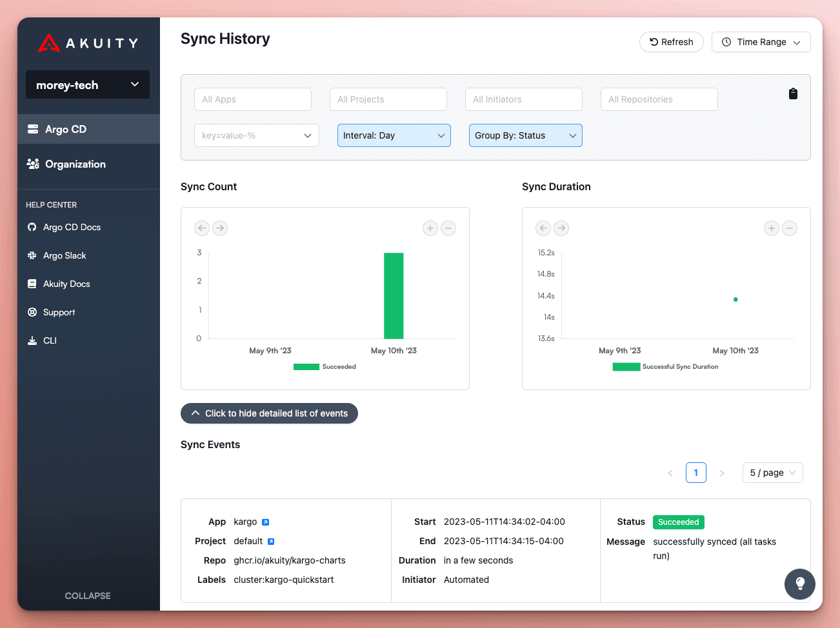Open the kargo app via its external-link icon
The height and width of the screenshot is (628, 840).
pyautogui.click(x=266, y=522)
